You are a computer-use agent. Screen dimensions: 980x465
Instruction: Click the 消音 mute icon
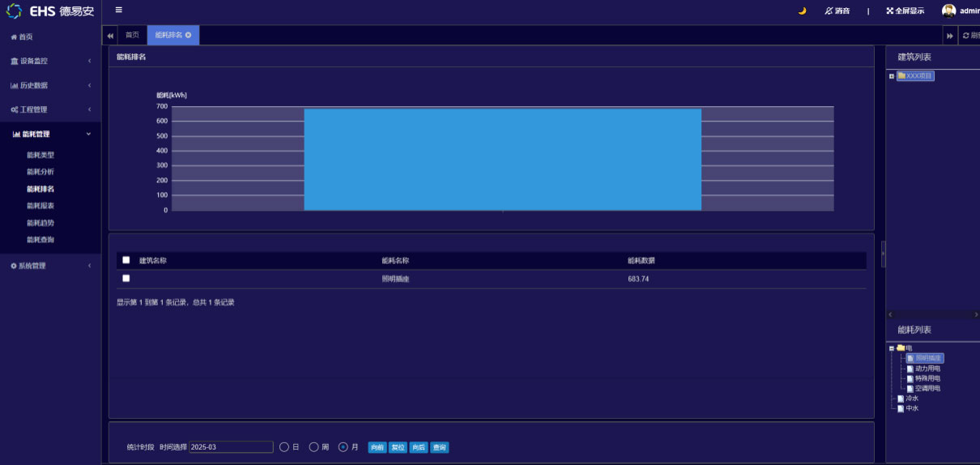pos(829,11)
